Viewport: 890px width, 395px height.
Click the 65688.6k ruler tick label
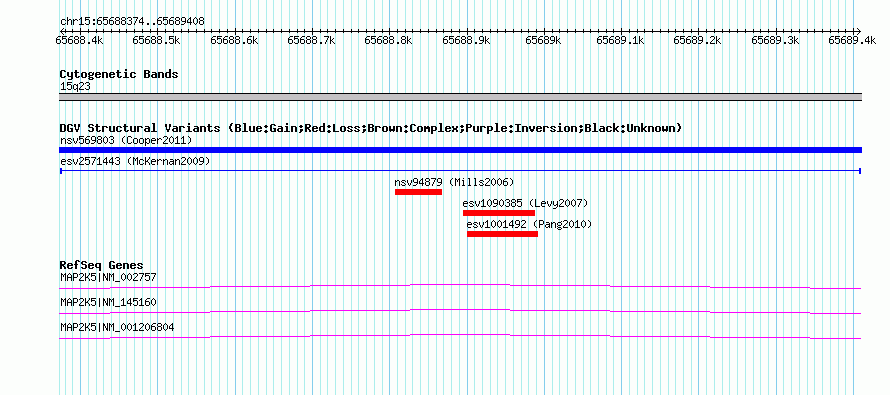234,40
